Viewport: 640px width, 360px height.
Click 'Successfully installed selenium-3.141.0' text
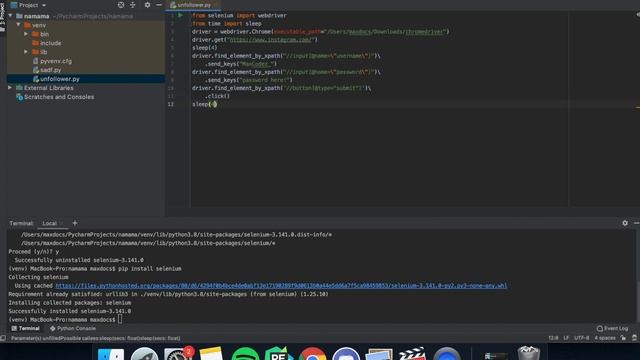click(70, 311)
